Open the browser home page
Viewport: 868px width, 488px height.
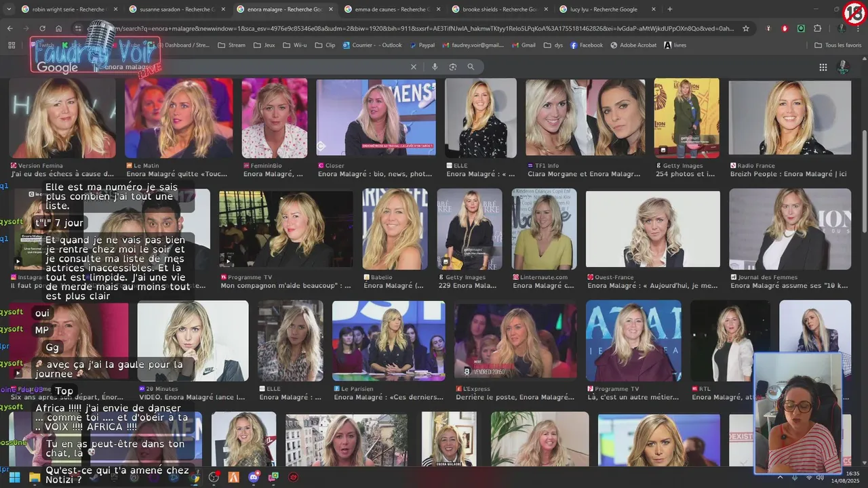point(59,28)
